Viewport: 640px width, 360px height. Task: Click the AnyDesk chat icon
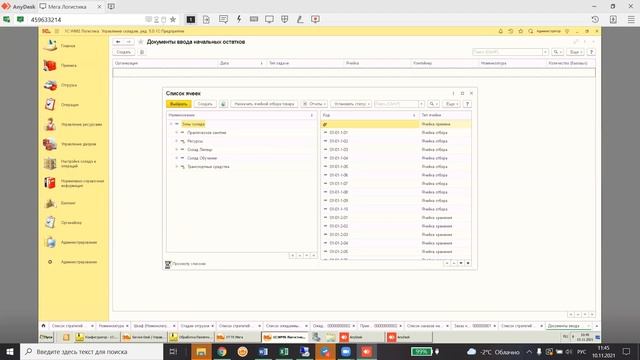pyautogui.click(x=223, y=19)
